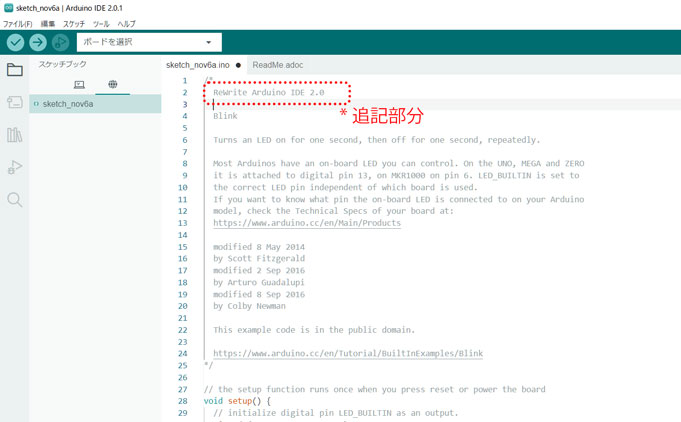Click the Arduino app icon in title bar
This screenshot has height=422, width=681.
click(x=8, y=8)
